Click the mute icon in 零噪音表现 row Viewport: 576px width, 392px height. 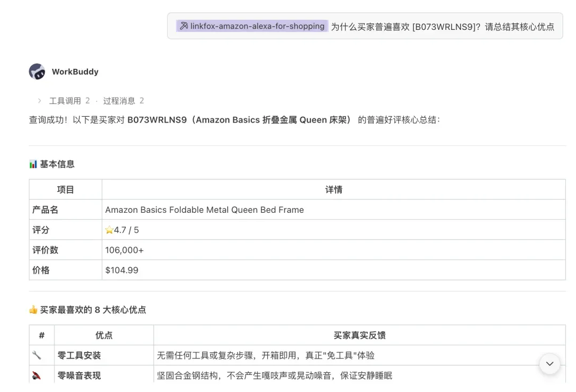(37, 375)
